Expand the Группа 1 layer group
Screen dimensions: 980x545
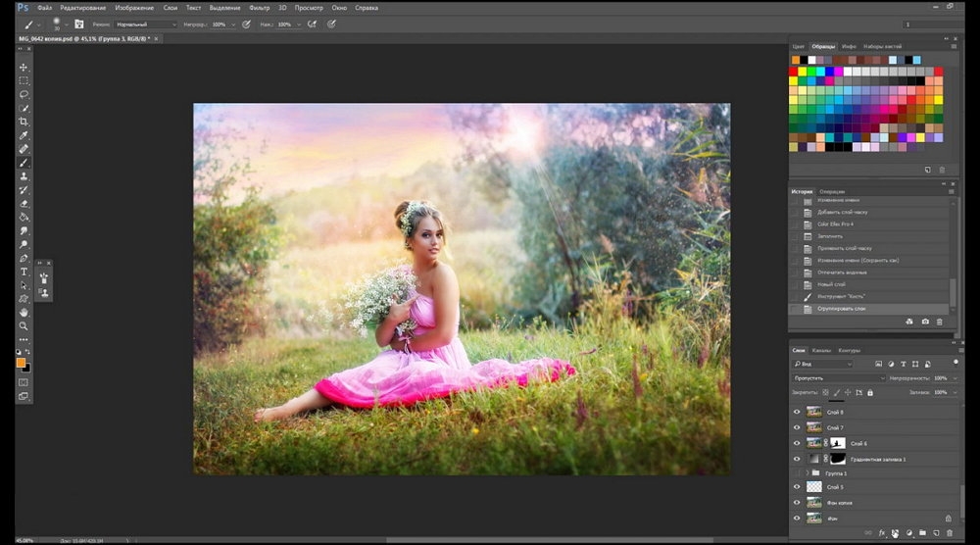(x=807, y=473)
